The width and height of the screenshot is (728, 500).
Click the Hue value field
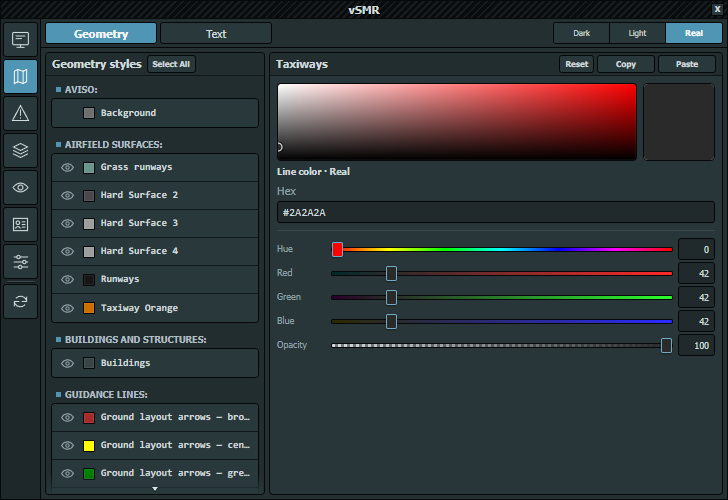(696, 249)
